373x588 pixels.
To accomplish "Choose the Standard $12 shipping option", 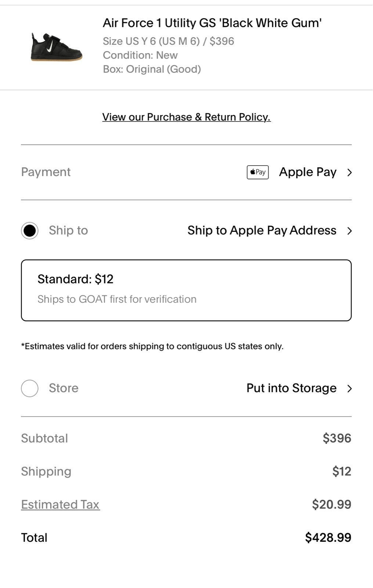I will 186,290.
